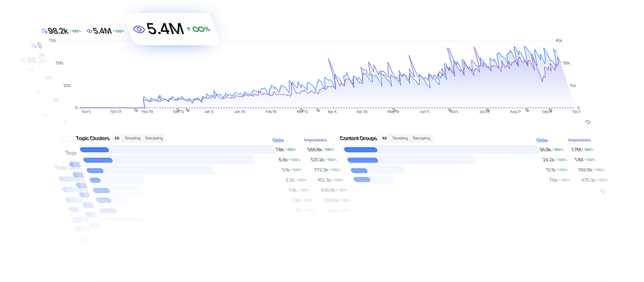Switch Topic Clusters to Decaying tab
Screen dimensions: 644x282
click(x=154, y=138)
